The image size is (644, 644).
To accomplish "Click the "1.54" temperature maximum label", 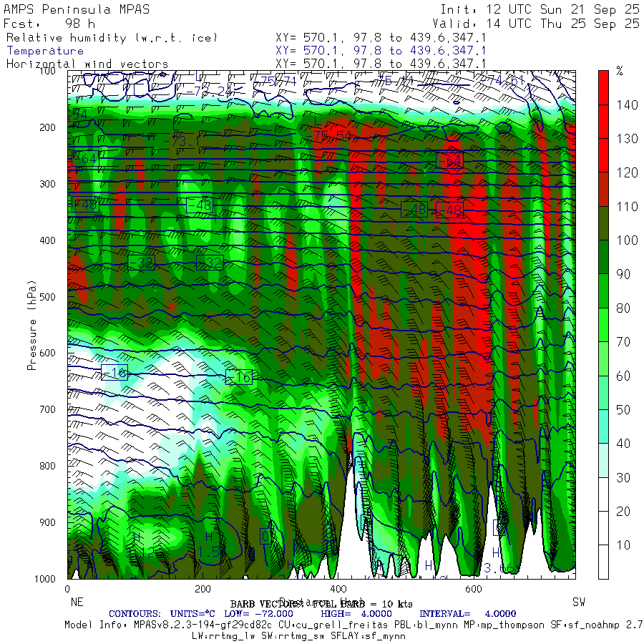I will click(x=212, y=552).
